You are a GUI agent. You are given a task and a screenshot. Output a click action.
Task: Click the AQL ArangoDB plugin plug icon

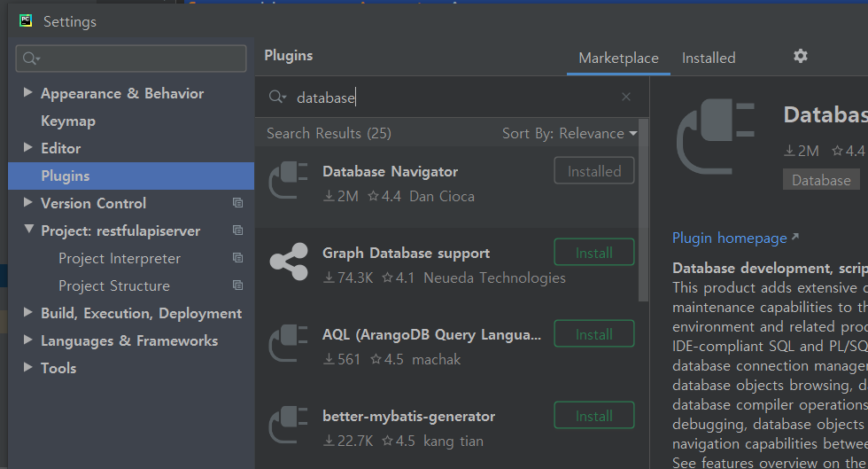289,343
